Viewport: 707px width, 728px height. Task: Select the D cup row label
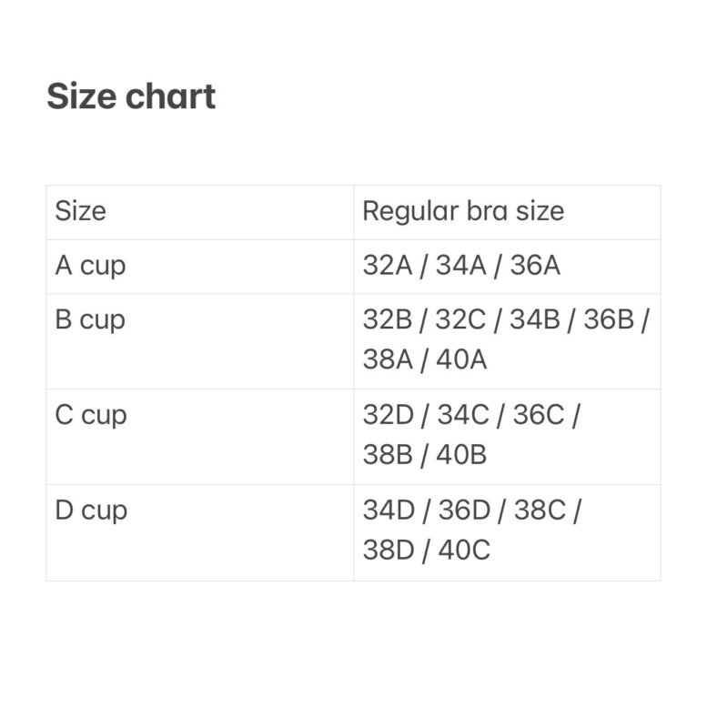(x=91, y=511)
